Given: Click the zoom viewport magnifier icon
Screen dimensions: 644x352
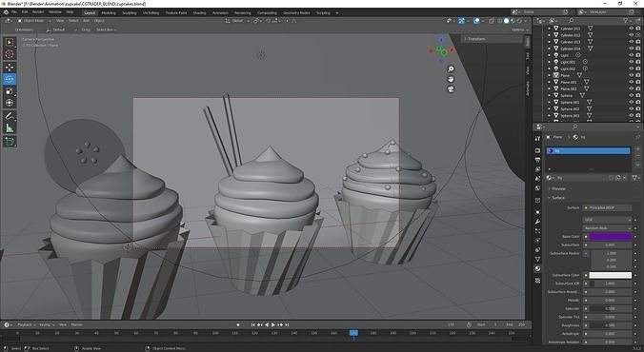Looking at the screenshot, I should [451, 68].
